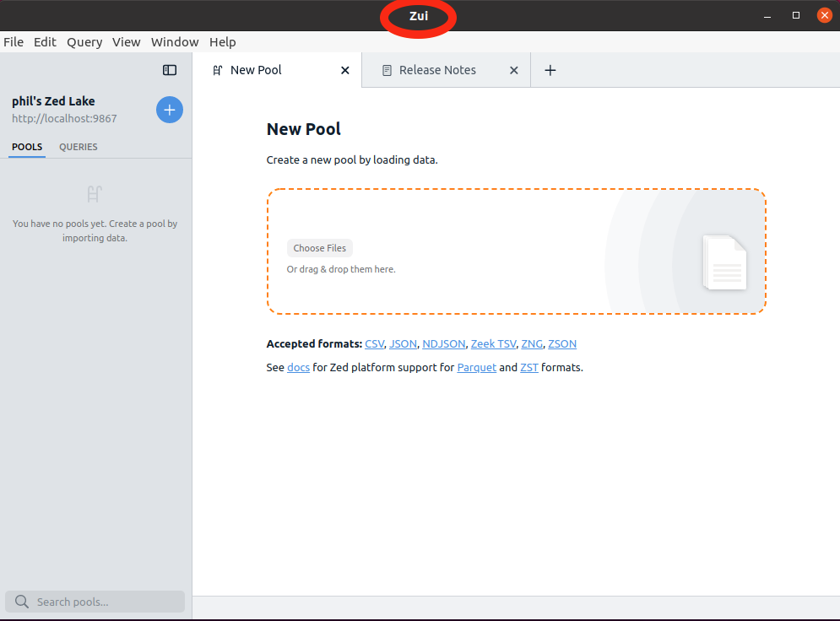Image resolution: width=840 pixels, height=621 pixels.
Task: Close the New Pool tab
Action: pos(344,71)
